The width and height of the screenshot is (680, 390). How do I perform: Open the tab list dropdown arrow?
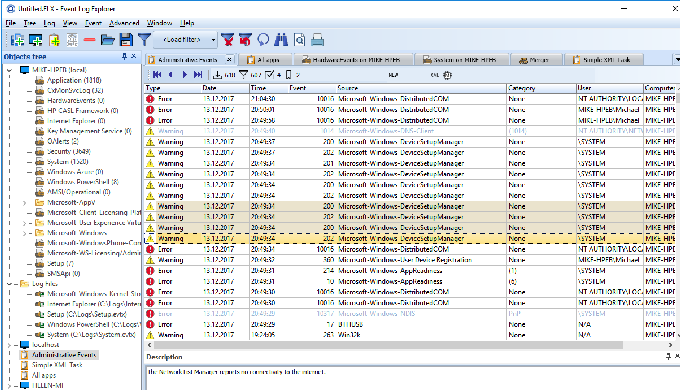(677, 59)
